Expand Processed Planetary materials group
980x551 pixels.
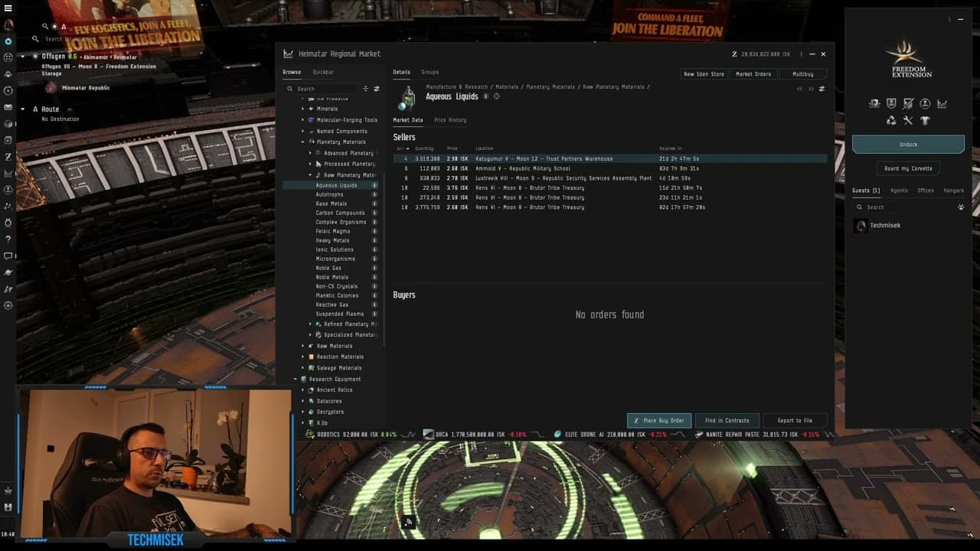point(310,164)
